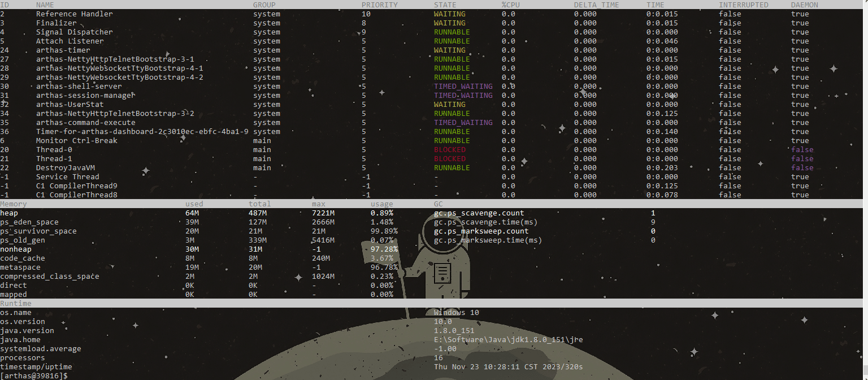Click the heap max value 7221M
This screenshot has width=868, height=380.
click(323, 213)
